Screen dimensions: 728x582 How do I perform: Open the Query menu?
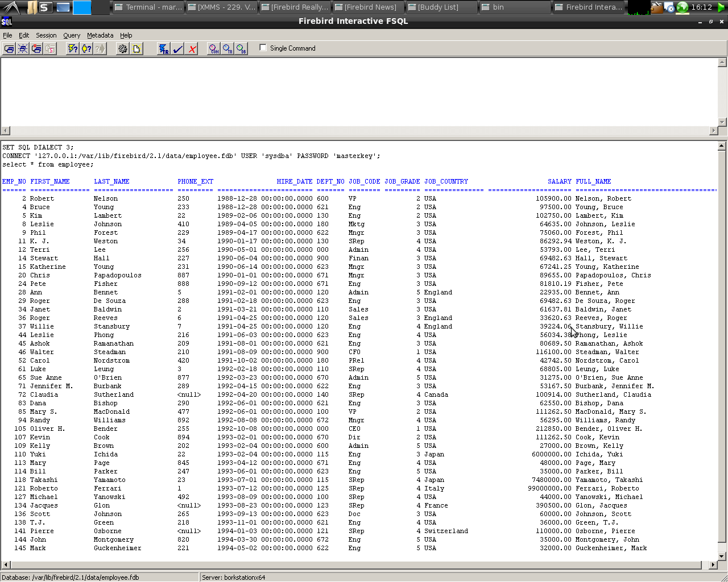(x=72, y=35)
